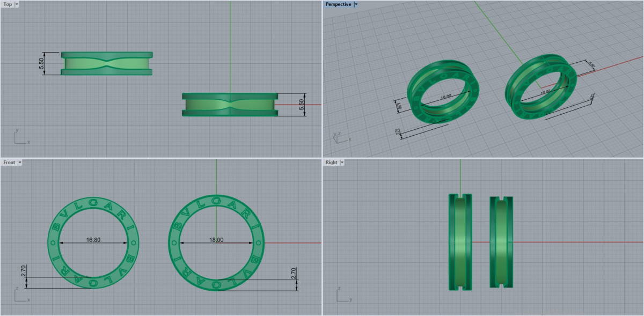This screenshot has width=644, height=316.
Task: Activate the Top viewport title label
Action: point(8,4)
